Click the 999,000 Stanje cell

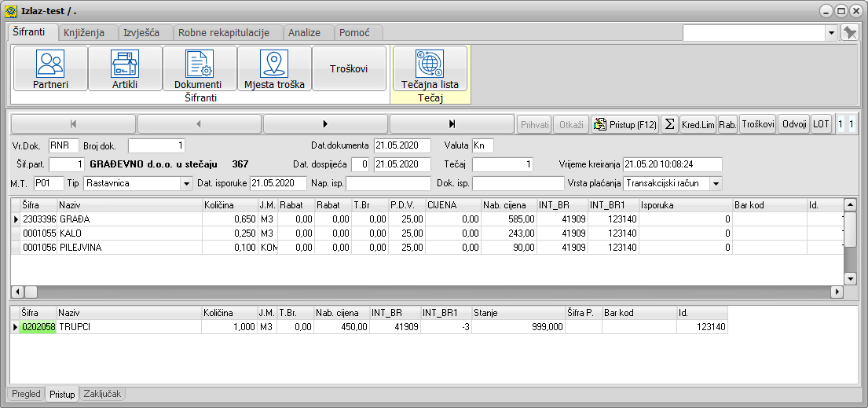point(518,327)
